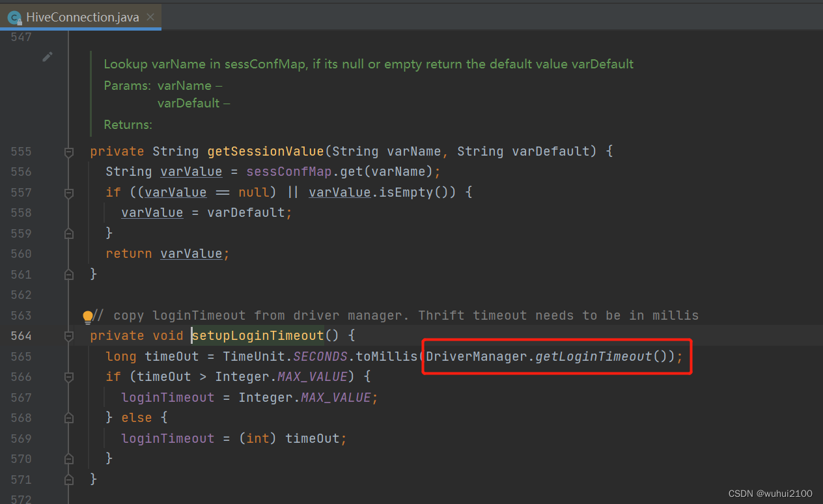Click getLoginTimeout call on line 565
The height and width of the screenshot is (504, 823).
593,356
